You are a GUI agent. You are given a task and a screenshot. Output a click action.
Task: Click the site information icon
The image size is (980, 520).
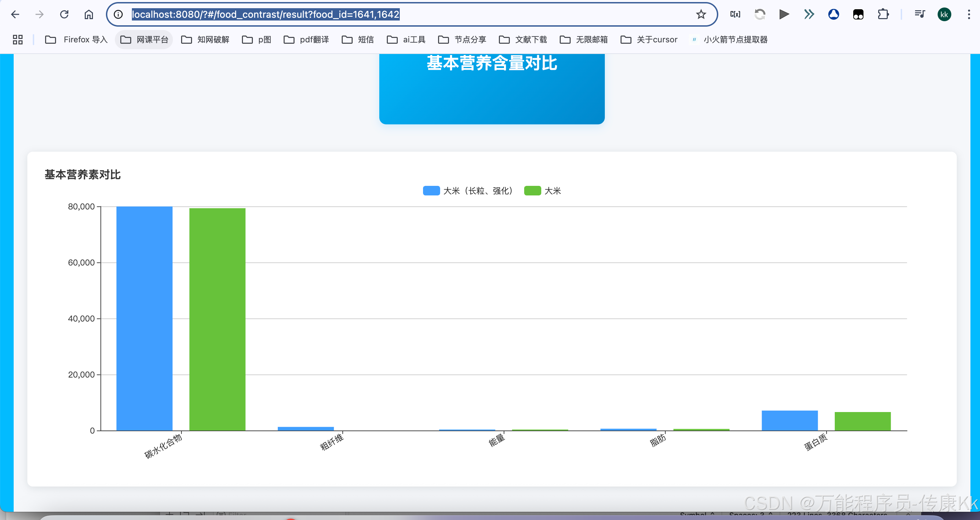[118, 14]
